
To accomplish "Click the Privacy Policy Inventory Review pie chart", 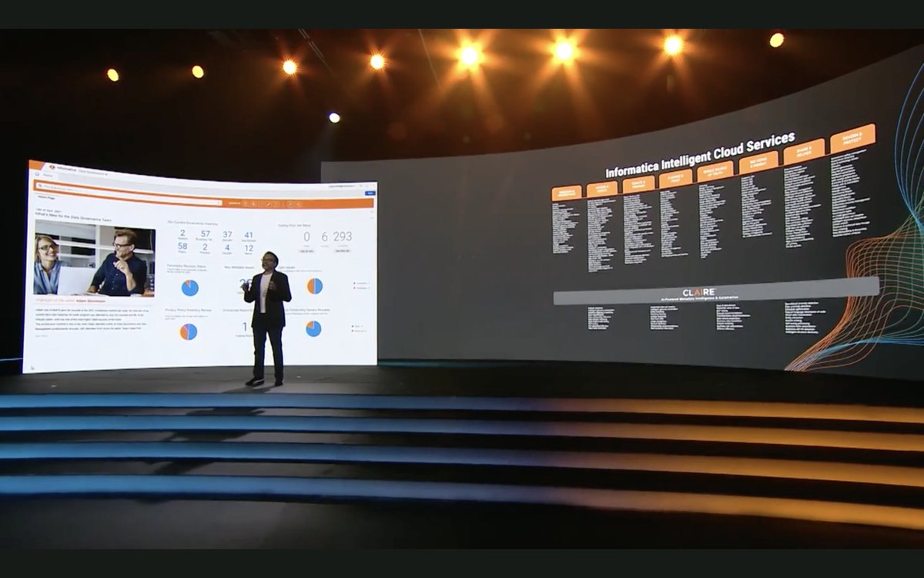I will 189,331.
